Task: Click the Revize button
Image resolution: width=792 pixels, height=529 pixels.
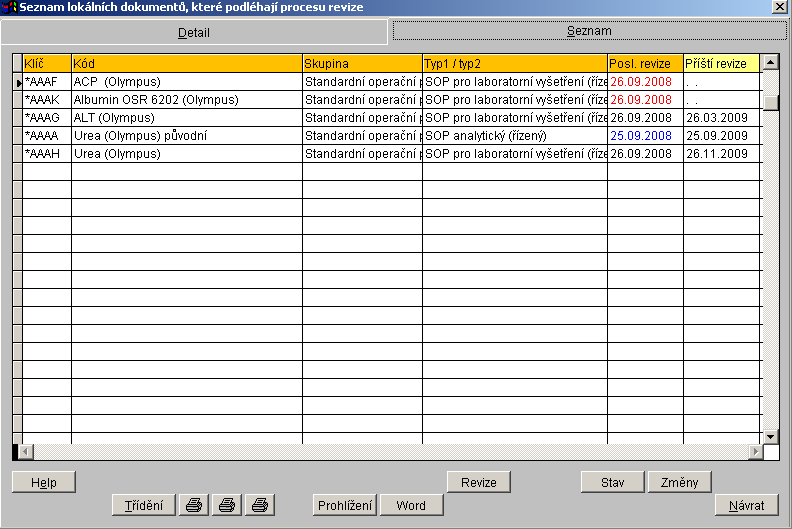Action: point(478,482)
